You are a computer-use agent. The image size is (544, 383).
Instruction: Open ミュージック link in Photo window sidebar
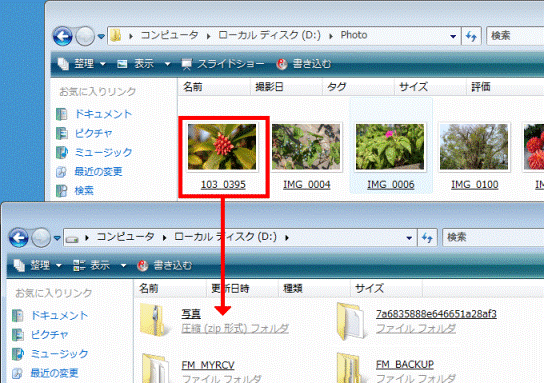pyautogui.click(x=103, y=152)
